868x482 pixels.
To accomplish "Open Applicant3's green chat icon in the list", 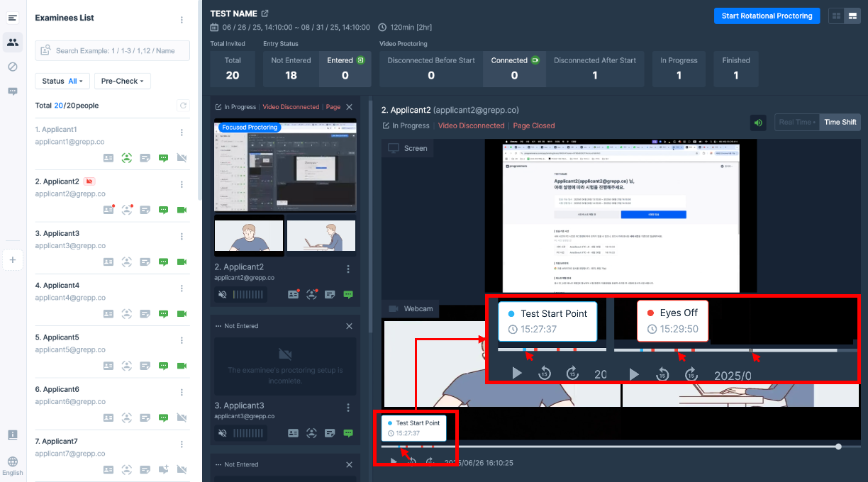I will point(164,262).
